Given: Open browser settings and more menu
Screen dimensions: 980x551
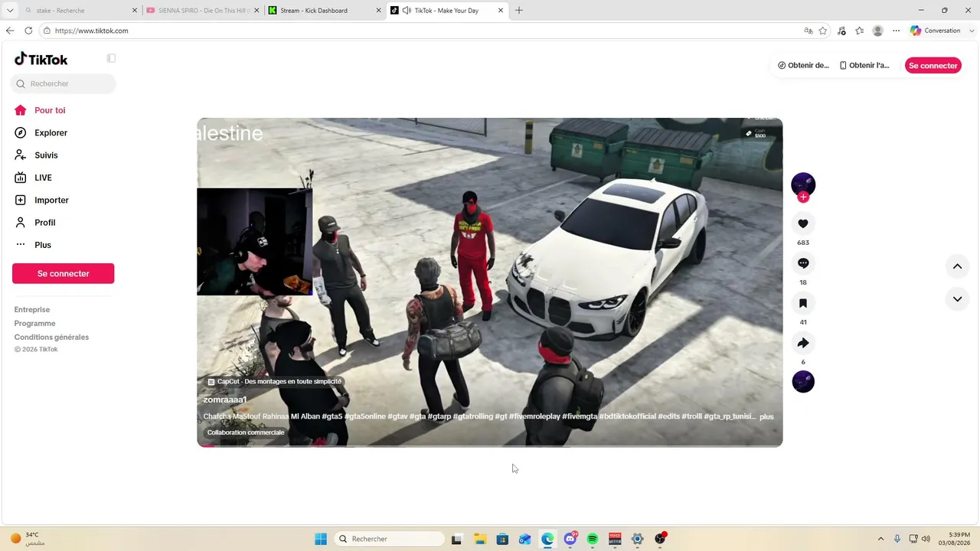Looking at the screenshot, I should pyautogui.click(x=897, y=31).
